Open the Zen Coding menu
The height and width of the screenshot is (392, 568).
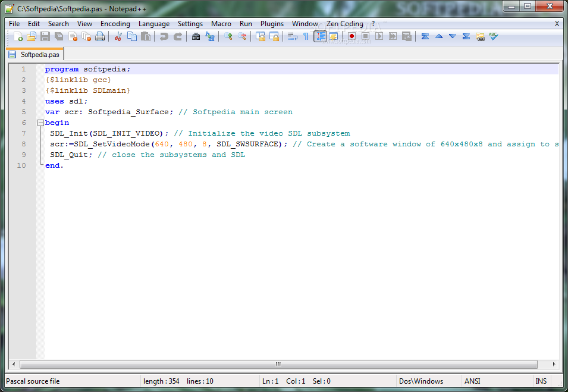345,24
